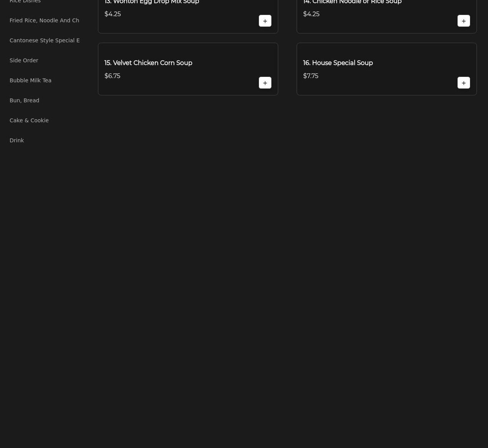The width and height of the screenshot is (488, 448).
Task: Open Cake & Cookie category
Action: [29, 120]
